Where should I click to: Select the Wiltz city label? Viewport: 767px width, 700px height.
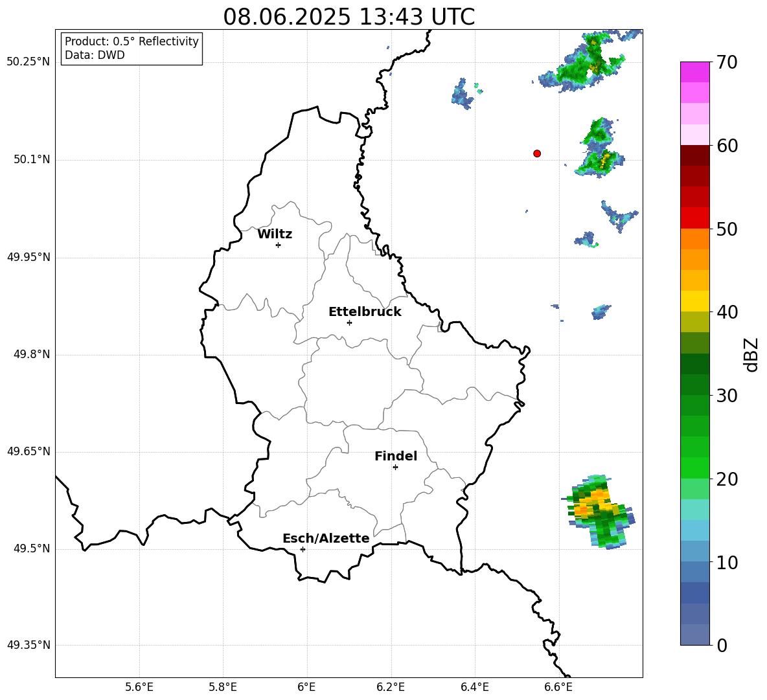[275, 234]
